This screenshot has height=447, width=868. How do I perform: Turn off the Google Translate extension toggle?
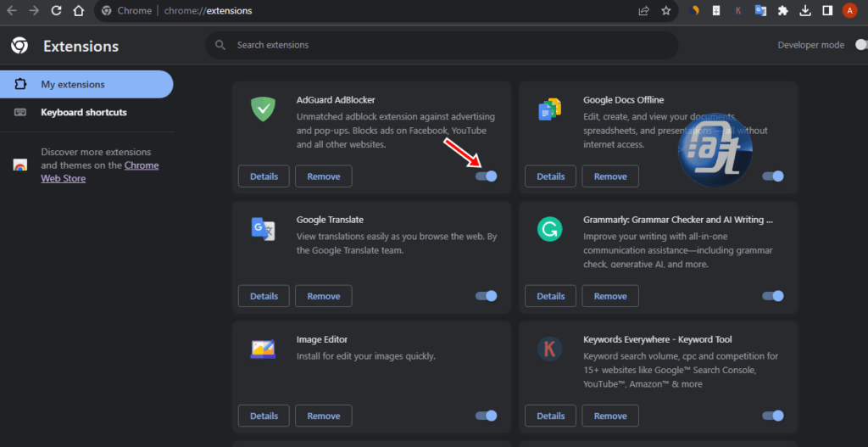coord(487,296)
